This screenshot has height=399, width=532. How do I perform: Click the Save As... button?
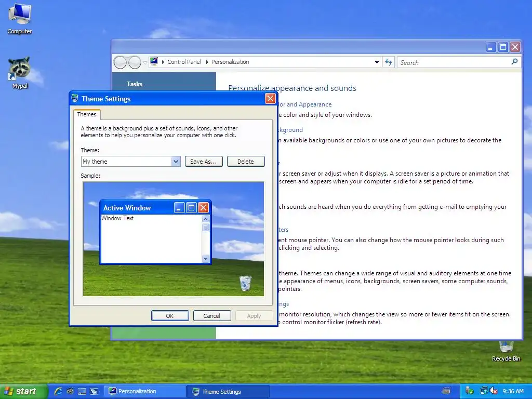[204, 162]
